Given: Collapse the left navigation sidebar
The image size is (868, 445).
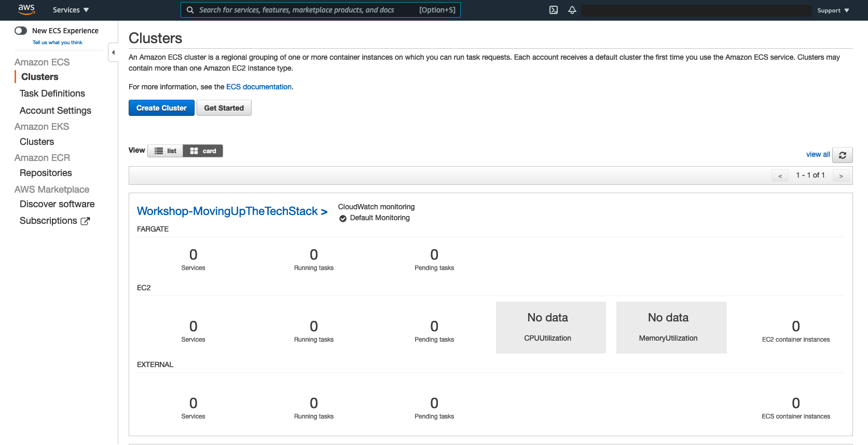Looking at the screenshot, I should [x=113, y=52].
